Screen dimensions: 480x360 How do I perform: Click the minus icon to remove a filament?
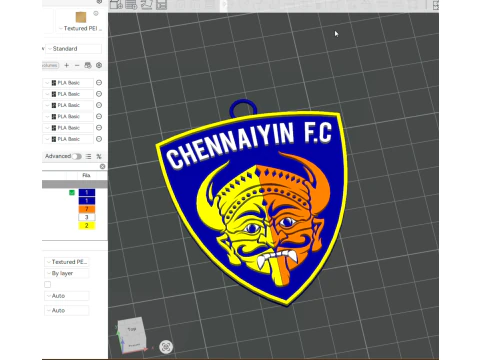[77, 65]
